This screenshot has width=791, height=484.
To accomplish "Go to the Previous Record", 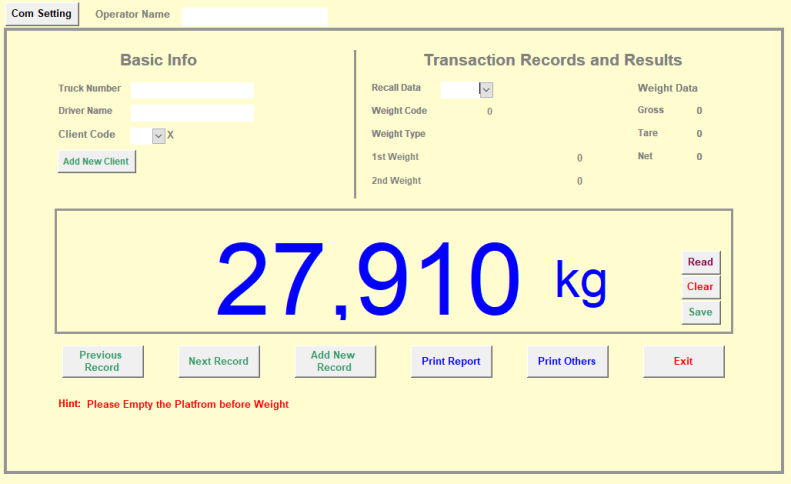I will [x=101, y=361].
